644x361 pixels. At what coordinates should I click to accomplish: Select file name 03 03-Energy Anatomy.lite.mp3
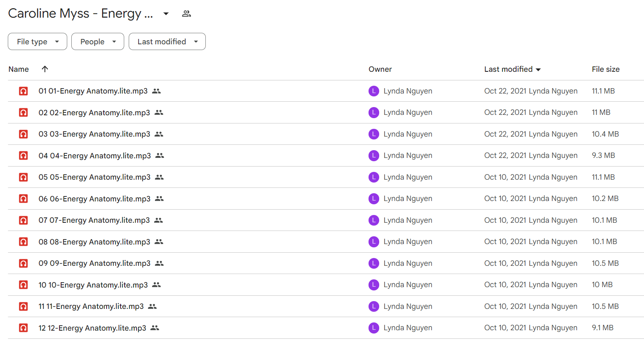coord(94,134)
